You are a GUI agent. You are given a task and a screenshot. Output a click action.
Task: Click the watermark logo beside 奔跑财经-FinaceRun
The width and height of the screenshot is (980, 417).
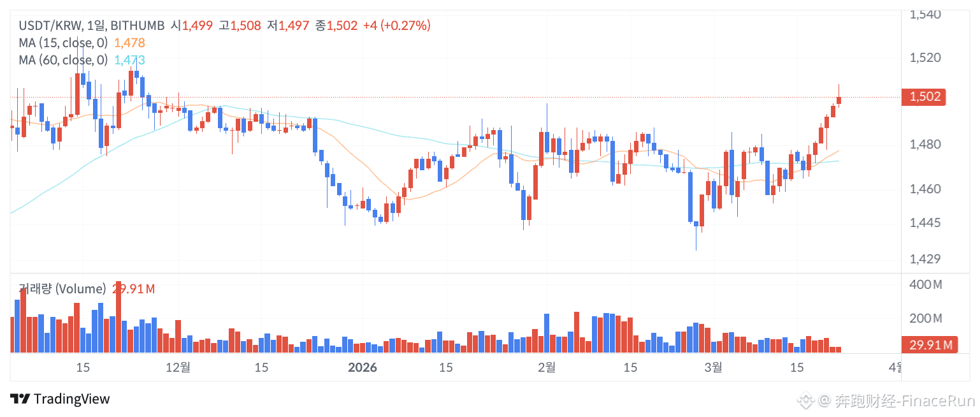(807, 400)
